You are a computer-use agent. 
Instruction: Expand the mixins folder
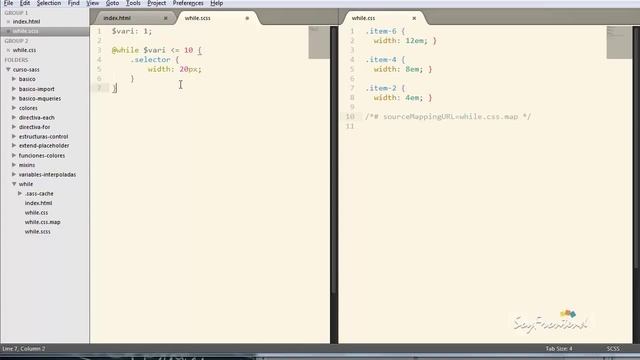(x=14, y=165)
